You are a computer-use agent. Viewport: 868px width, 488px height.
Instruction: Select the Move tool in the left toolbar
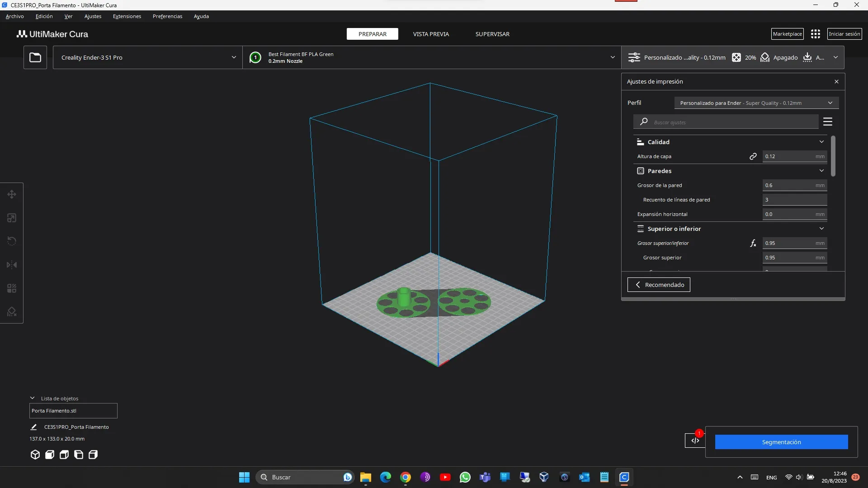pyautogui.click(x=11, y=194)
